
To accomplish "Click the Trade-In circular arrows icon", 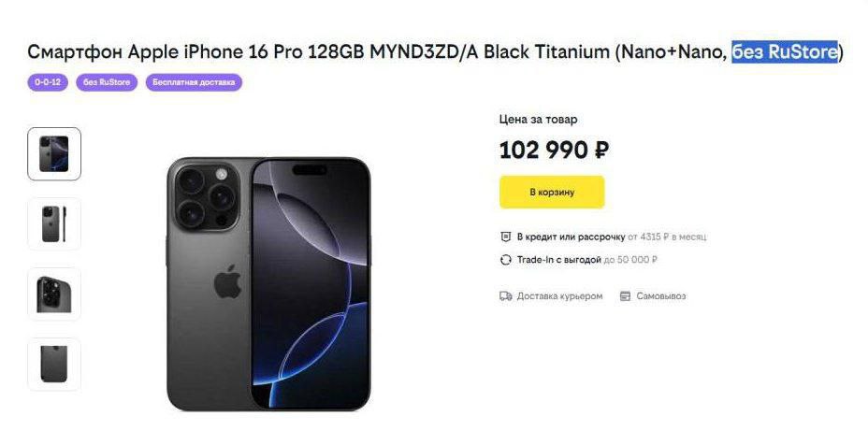I will pyautogui.click(x=505, y=260).
